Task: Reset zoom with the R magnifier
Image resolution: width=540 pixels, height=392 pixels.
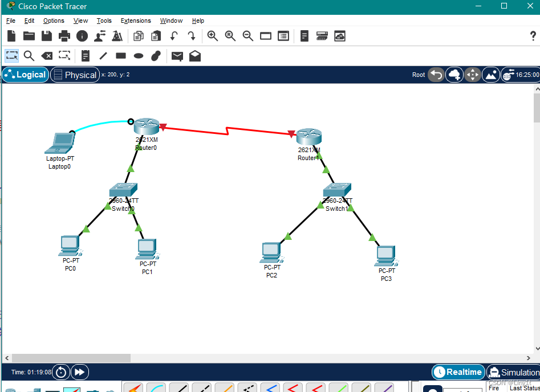Action: click(x=230, y=36)
